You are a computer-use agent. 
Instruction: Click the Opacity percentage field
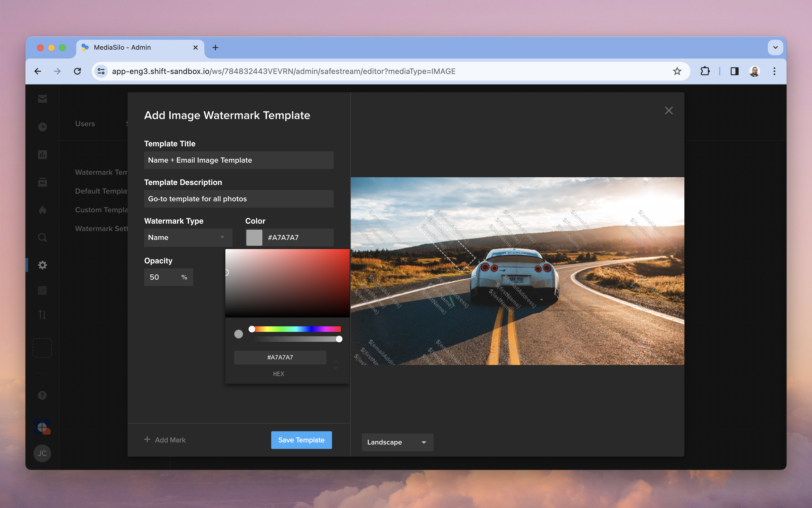169,277
